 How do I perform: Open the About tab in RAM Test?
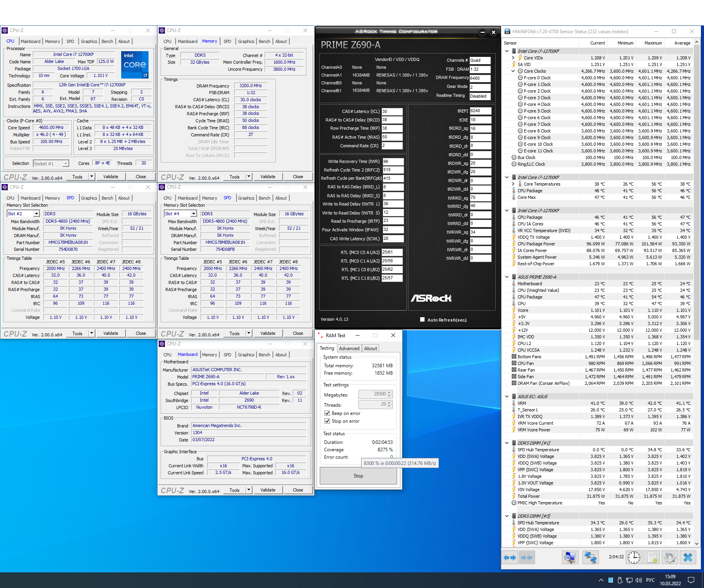pyautogui.click(x=371, y=349)
